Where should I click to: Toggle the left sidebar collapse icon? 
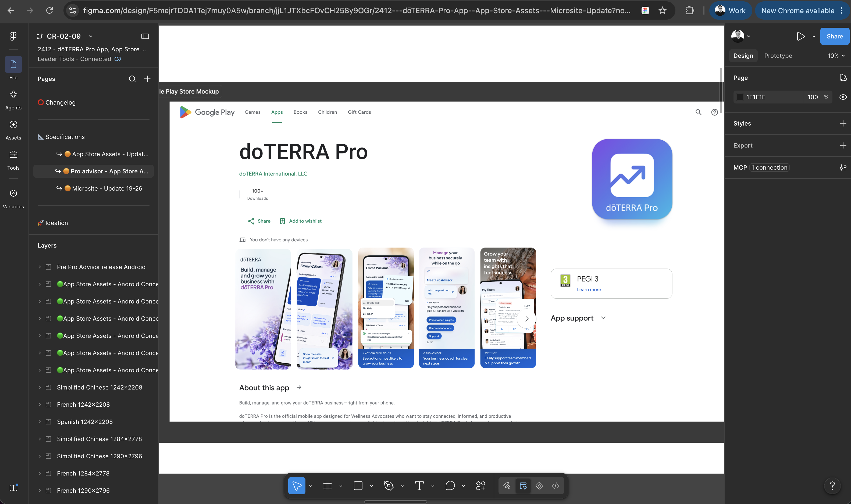[145, 36]
